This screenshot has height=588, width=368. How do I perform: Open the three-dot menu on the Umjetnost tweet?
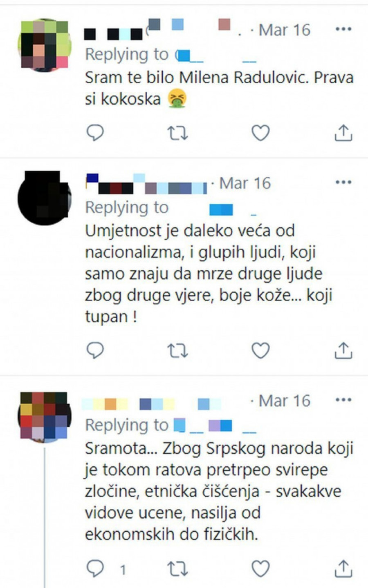tap(343, 182)
